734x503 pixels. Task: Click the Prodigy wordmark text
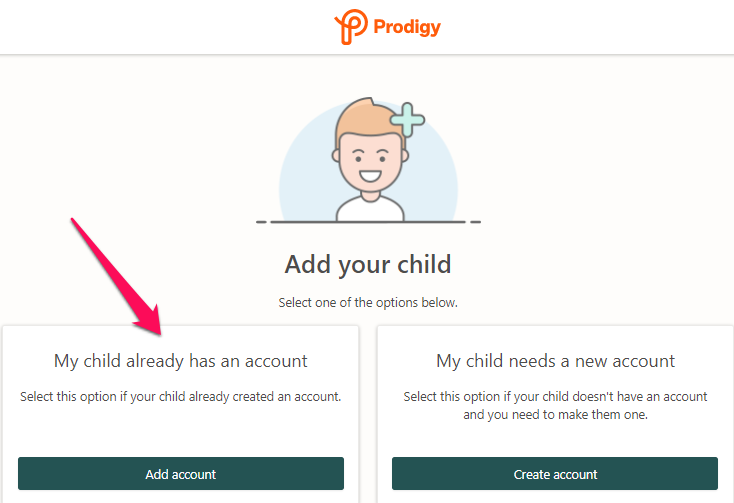point(407,27)
